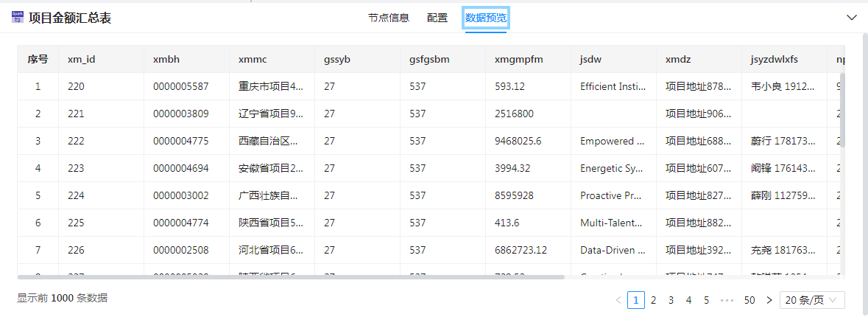Jump to last page 50
This screenshot has height=317, width=868.
pyautogui.click(x=749, y=300)
